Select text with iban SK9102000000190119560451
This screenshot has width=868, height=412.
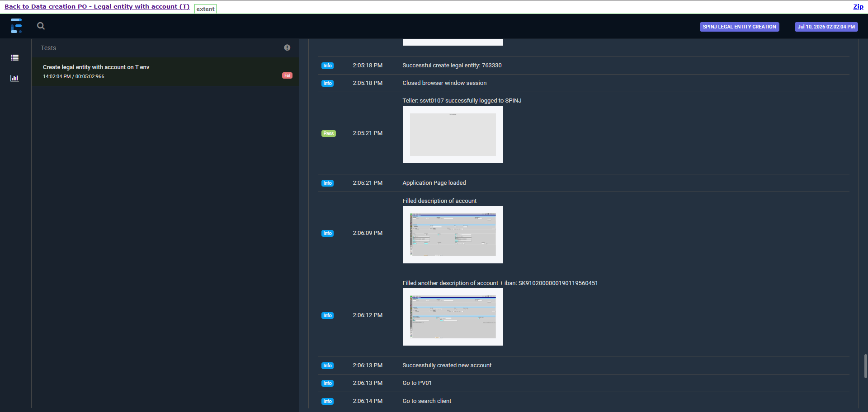point(500,283)
